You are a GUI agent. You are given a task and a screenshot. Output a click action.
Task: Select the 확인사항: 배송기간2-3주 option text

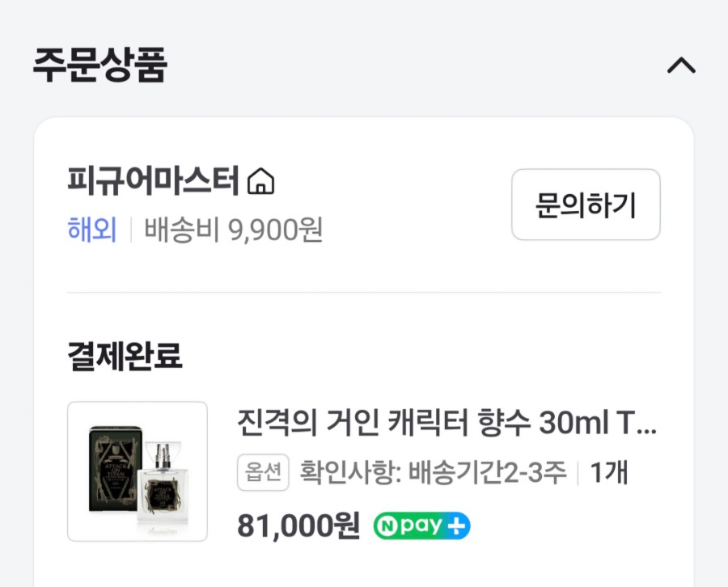click(x=434, y=474)
